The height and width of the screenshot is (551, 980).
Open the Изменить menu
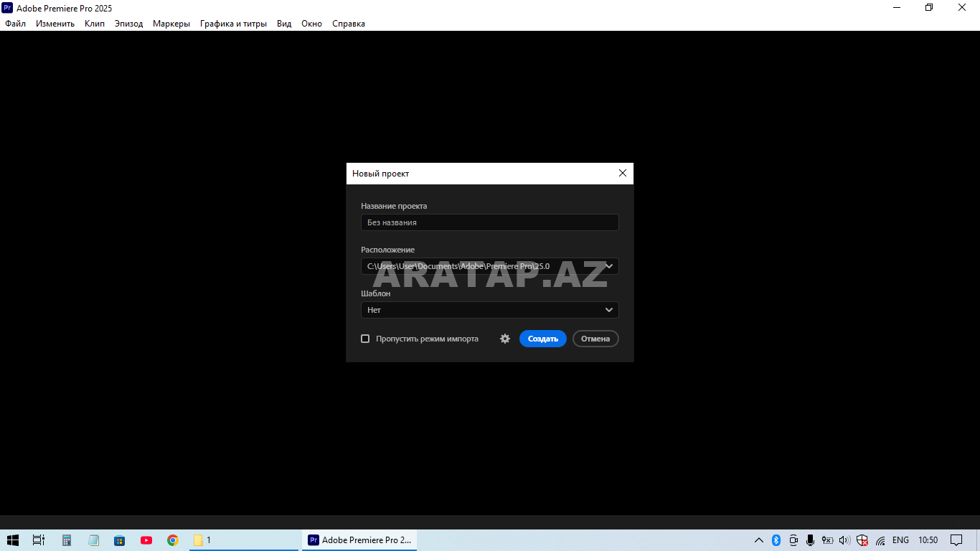(x=55, y=24)
